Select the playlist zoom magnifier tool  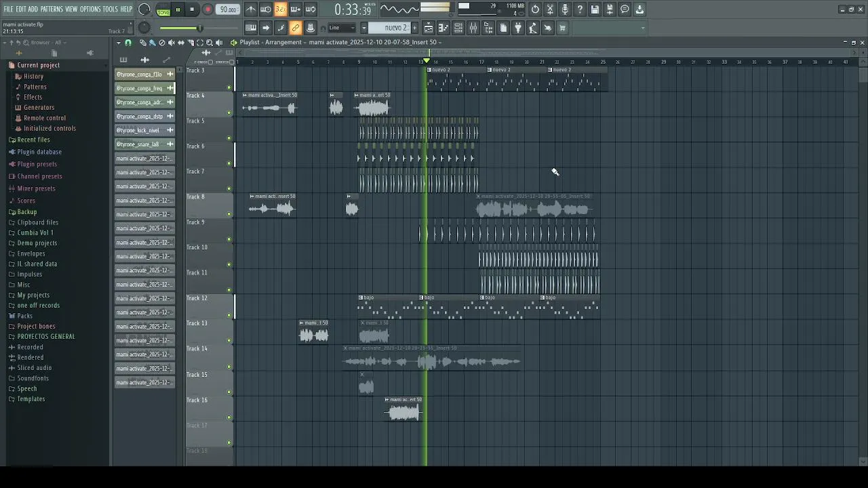[209, 43]
